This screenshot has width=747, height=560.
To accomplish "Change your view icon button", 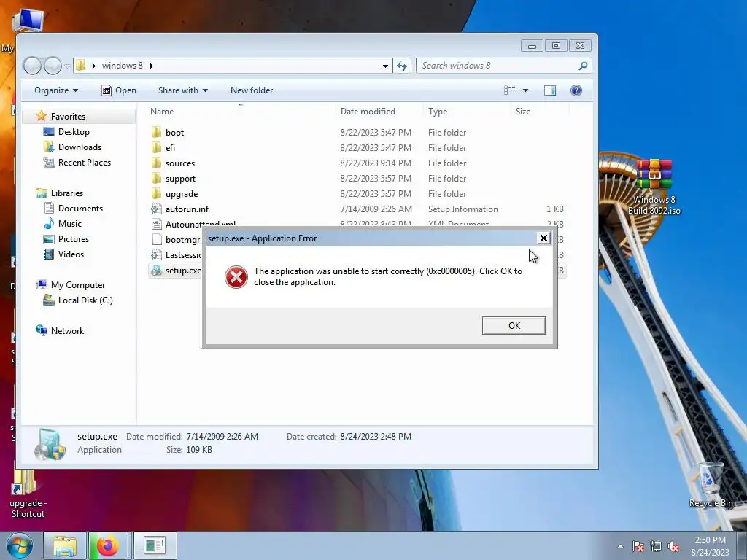I will pos(509,90).
